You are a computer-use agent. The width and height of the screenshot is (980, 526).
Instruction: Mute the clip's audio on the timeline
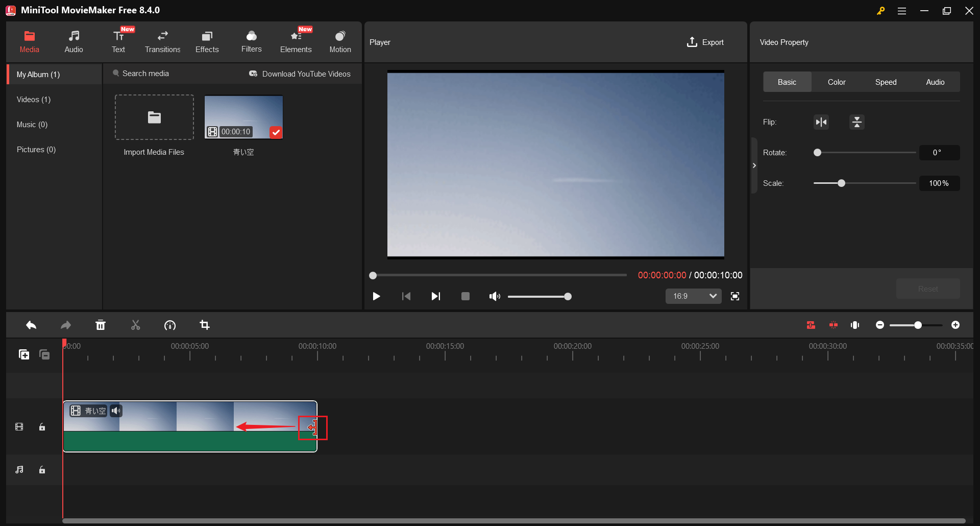point(116,411)
